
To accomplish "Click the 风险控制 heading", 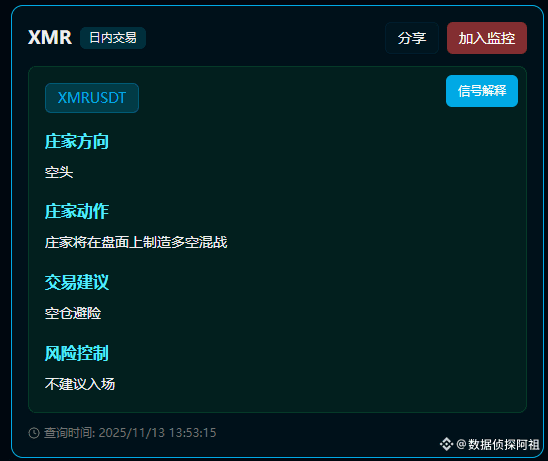I will [x=77, y=353].
